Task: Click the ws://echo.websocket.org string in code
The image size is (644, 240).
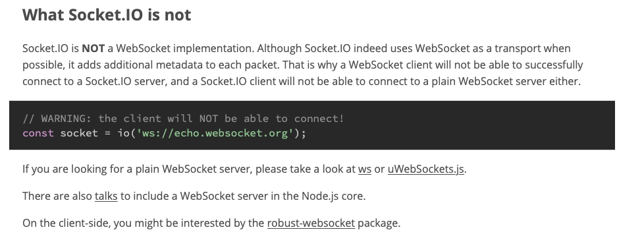Action: [x=215, y=133]
